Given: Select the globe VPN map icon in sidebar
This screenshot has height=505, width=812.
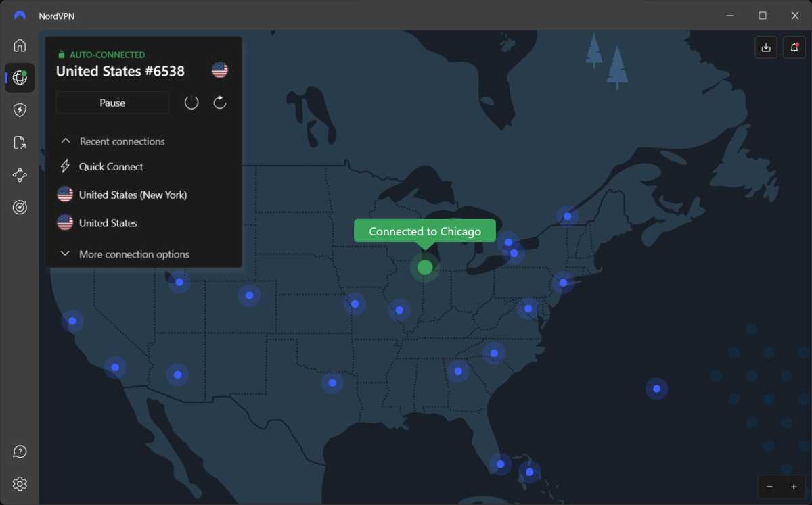Looking at the screenshot, I should click(20, 78).
